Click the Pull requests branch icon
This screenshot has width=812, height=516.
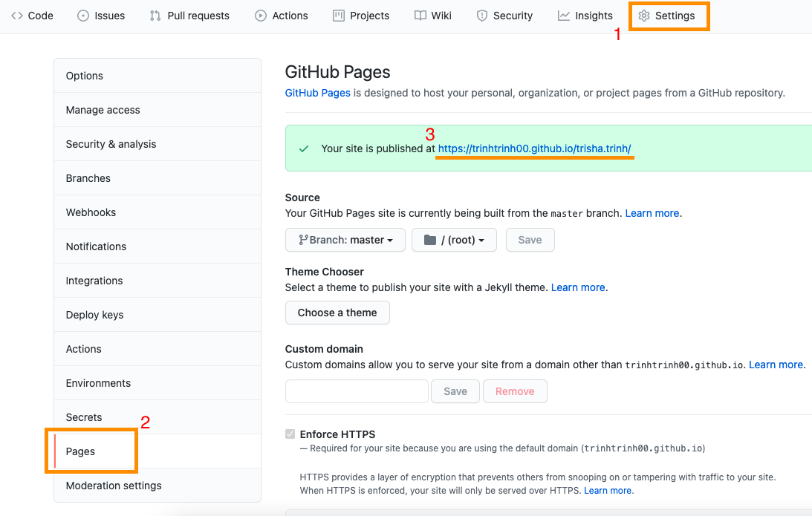click(x=155, y=16)
